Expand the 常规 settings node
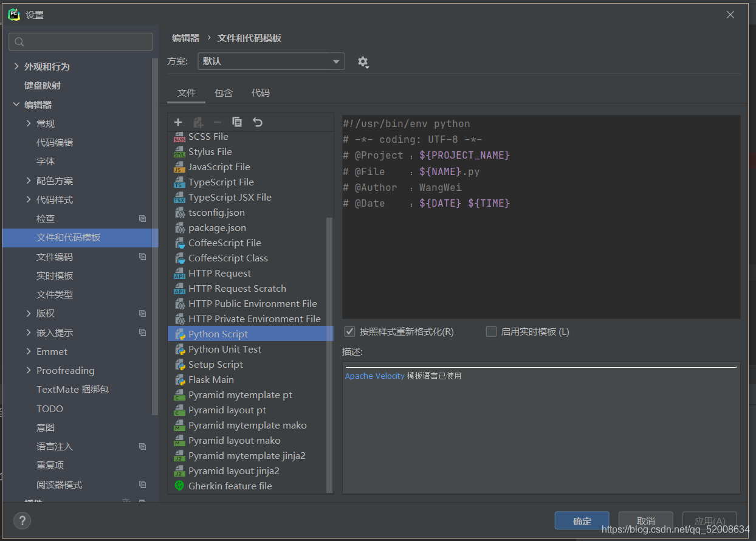The image size is (756, 541). pos(29,123)
